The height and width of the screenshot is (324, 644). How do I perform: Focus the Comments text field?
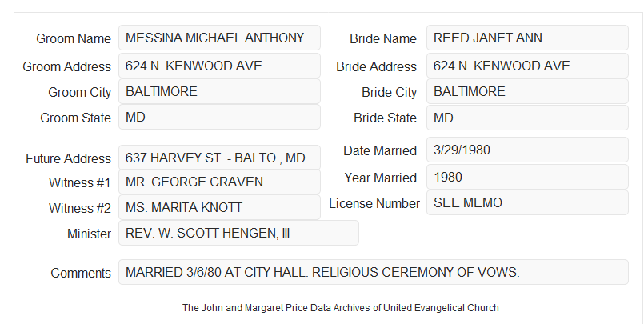click(374, 272)
